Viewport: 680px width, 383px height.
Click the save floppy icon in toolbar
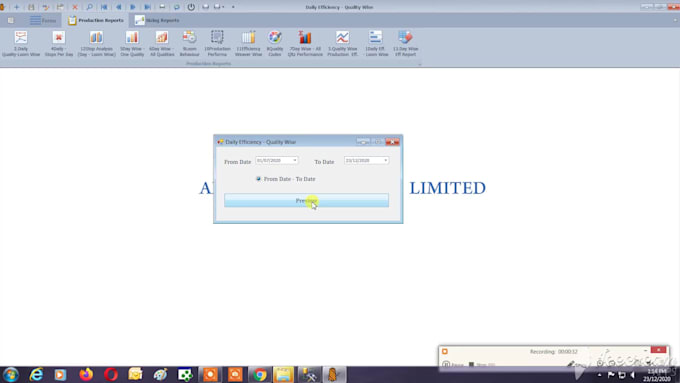(x=31, y=7)
